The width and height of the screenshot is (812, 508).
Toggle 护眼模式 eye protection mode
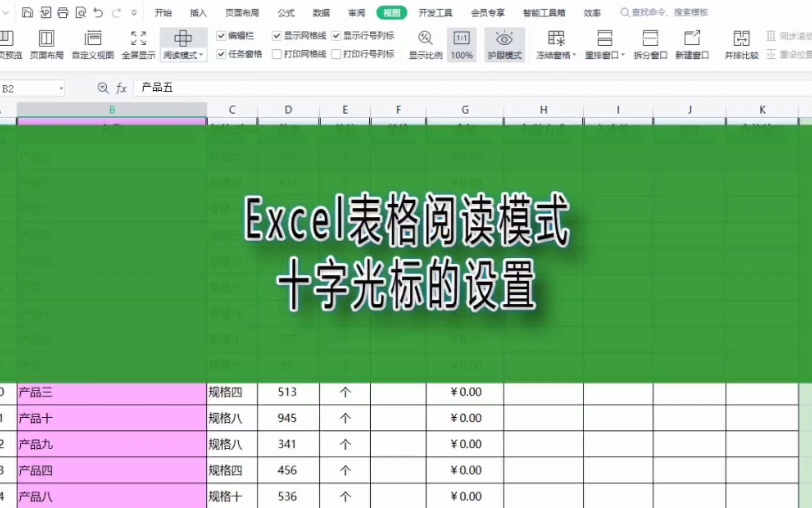[504, 45]
